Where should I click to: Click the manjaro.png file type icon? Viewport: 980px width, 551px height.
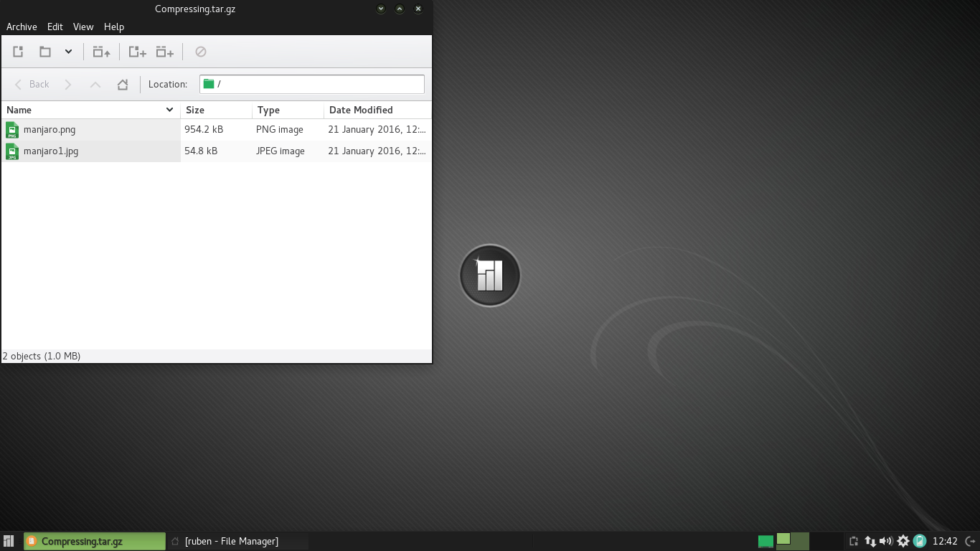click(x=12, y=130)
